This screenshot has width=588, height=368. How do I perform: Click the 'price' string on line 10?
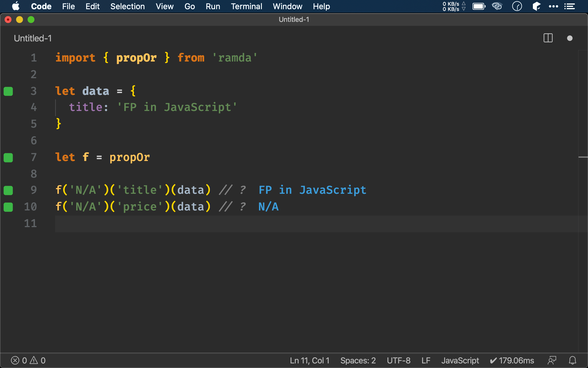(140, 207)
